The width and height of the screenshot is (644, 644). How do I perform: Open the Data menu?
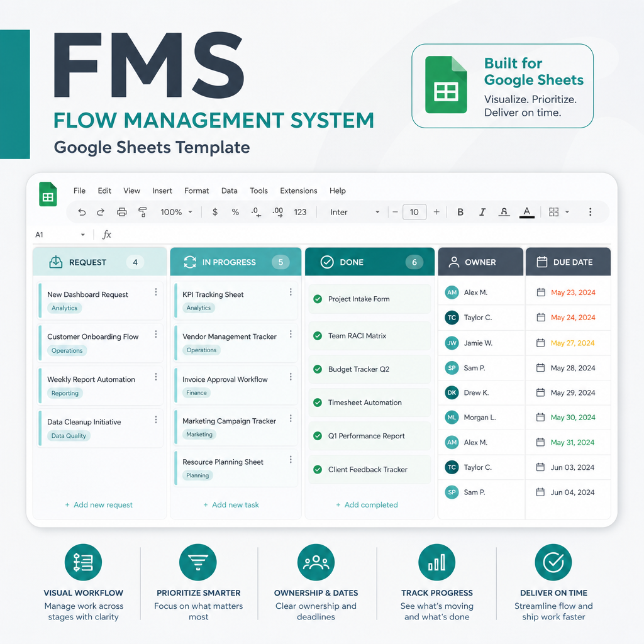coord(229,191)
